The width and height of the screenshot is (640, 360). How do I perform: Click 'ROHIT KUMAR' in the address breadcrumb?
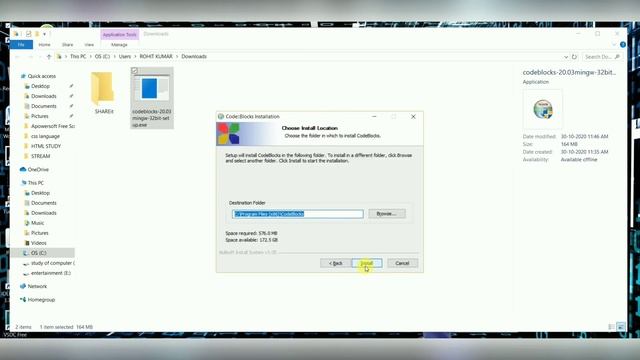156,56
